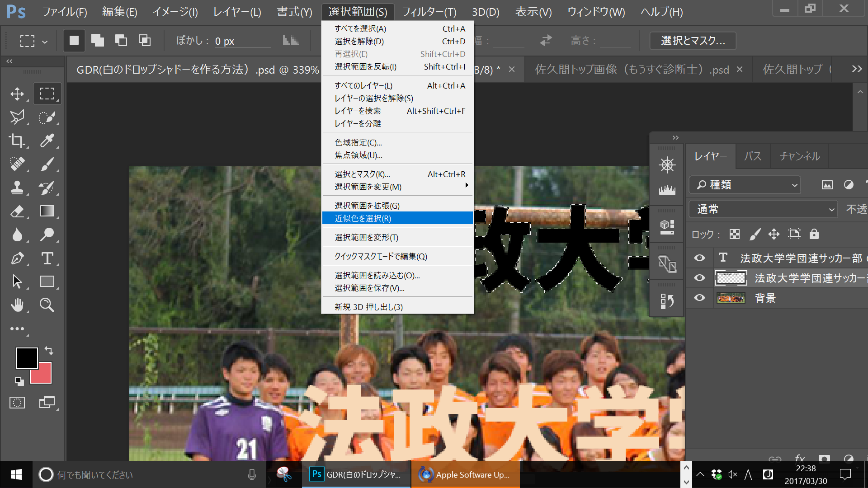Viewport: 868px width, 488px height.
Task: Open the marquee tool preset dropdown
Action: 45,42
